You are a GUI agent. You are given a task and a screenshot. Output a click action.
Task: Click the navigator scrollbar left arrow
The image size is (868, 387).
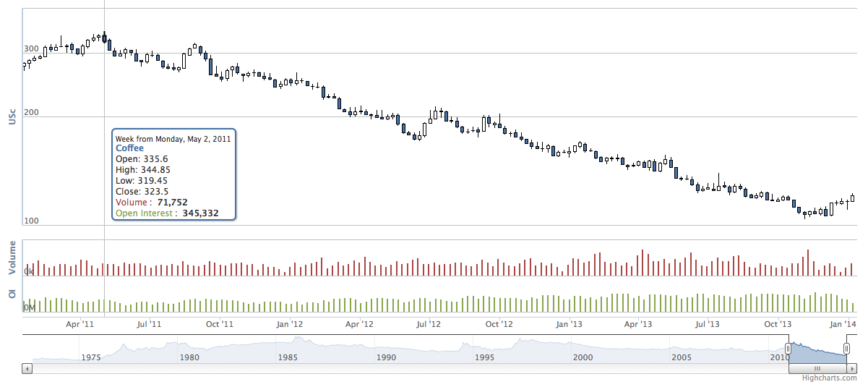pos(27,368)
